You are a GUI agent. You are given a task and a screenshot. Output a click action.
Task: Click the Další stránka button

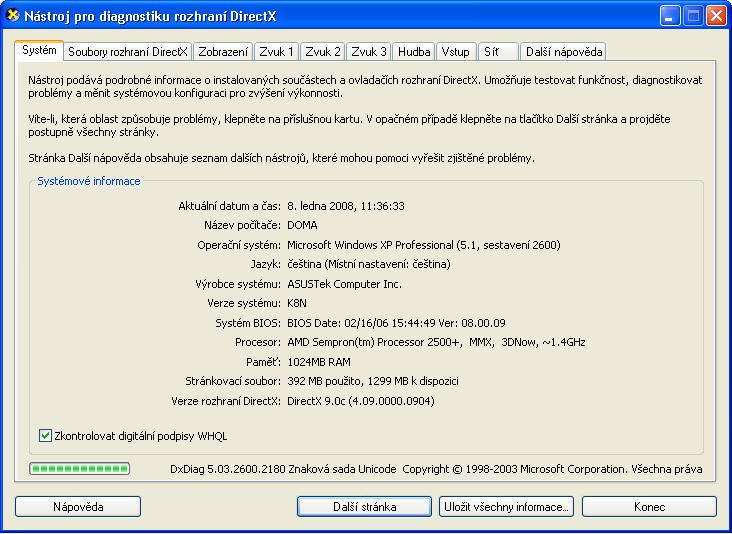[365, 507]
